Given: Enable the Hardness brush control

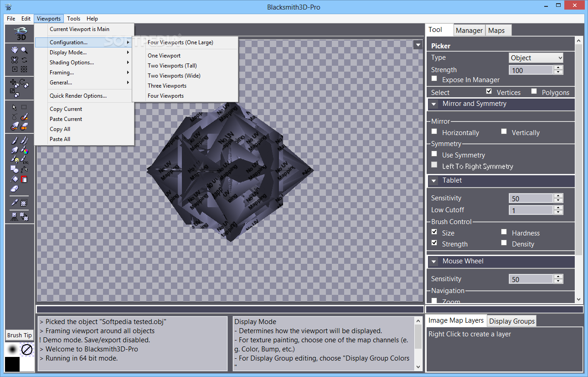Looking at the screenshot, I should [504, 232].
